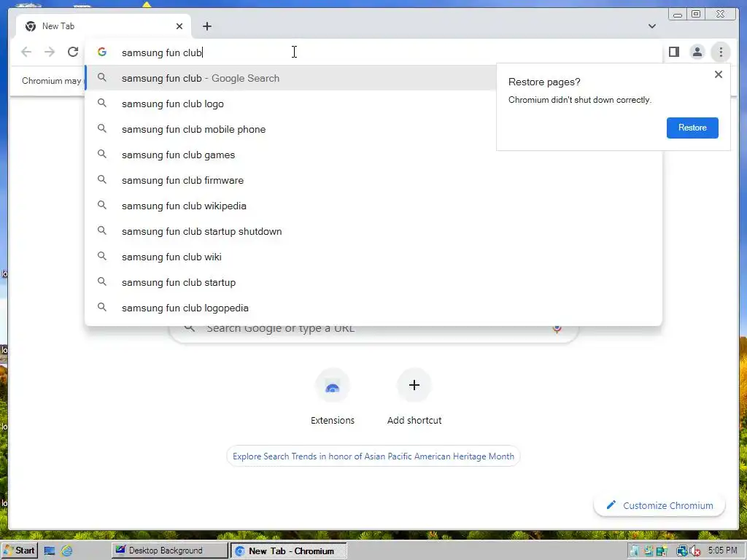Click the browser Back arrow
Viewport: 747px width, 560px height.
pyautogui.click(x=26, y=52)
